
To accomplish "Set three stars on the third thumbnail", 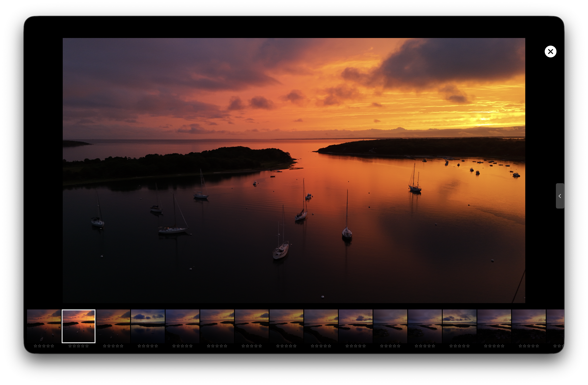I will (113, 346).
